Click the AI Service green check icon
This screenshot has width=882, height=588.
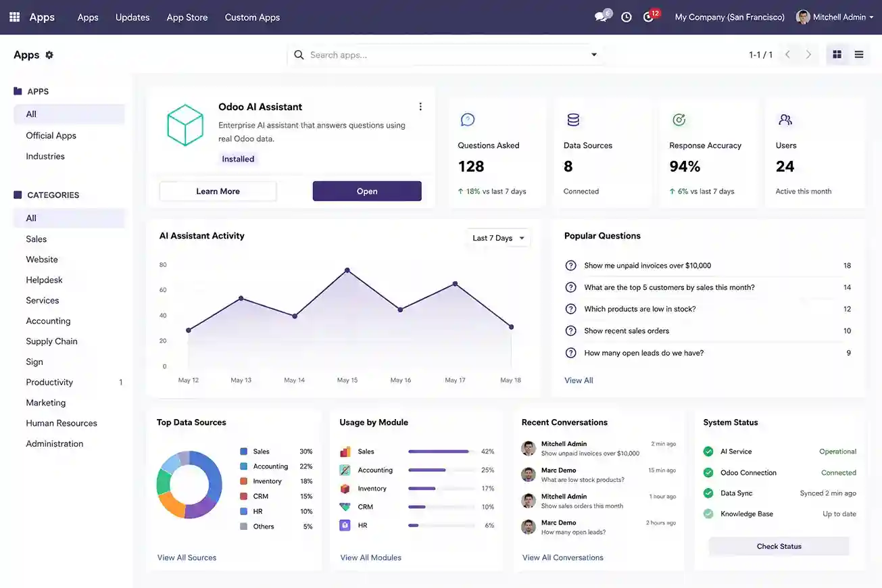point(708,451)
